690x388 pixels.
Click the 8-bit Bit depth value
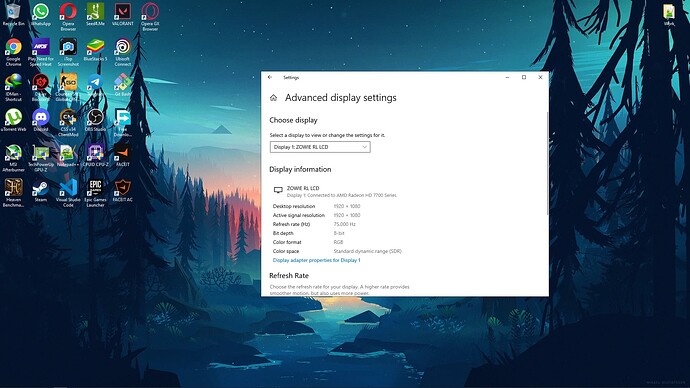click(x=339, y=234)
